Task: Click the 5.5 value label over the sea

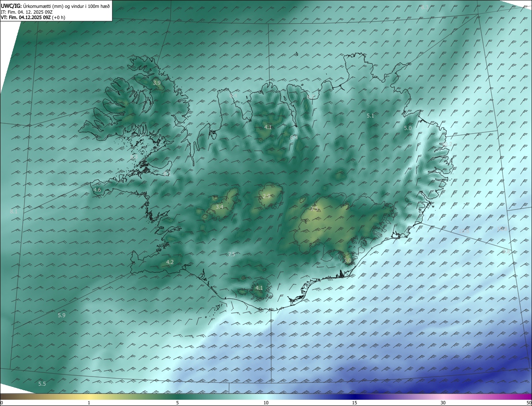Action: pyautogui.click(x=42, y=384)
